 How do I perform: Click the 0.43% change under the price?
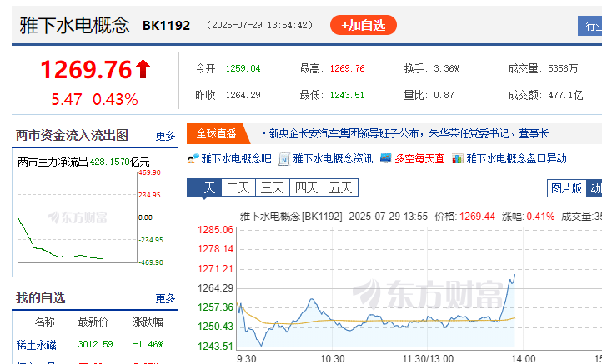(115, 100)
